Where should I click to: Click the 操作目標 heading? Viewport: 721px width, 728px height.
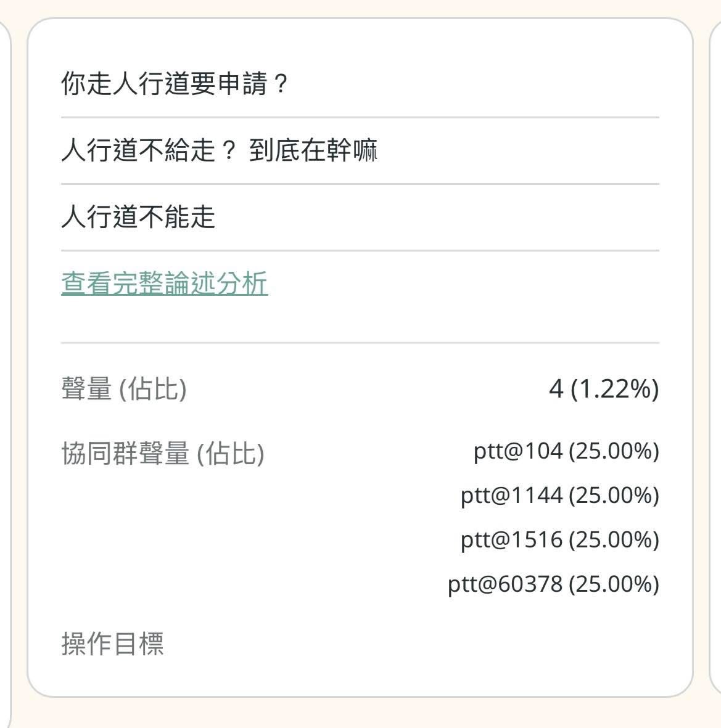[x=113, y=644]
